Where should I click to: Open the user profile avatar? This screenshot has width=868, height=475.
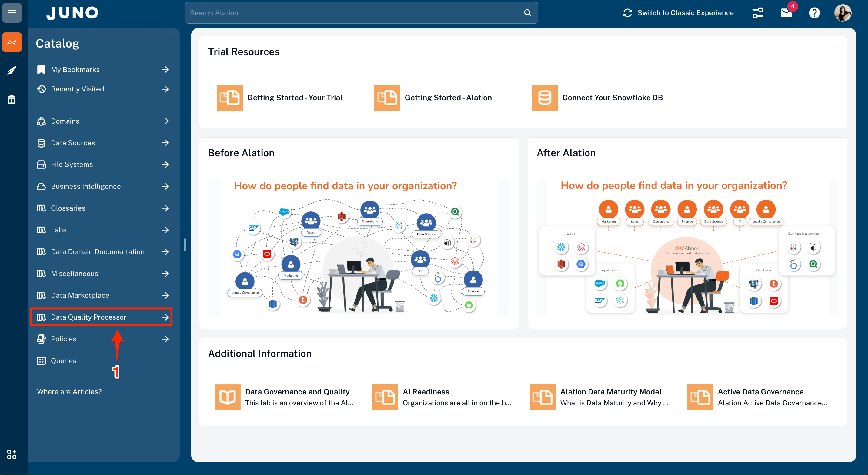[x=843, y=13]
